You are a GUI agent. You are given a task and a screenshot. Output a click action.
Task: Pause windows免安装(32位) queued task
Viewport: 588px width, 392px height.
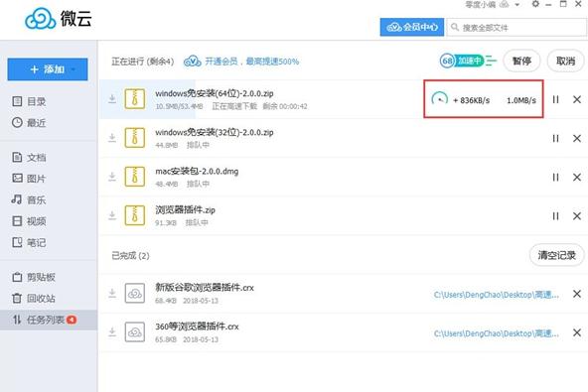click(556, 139)
